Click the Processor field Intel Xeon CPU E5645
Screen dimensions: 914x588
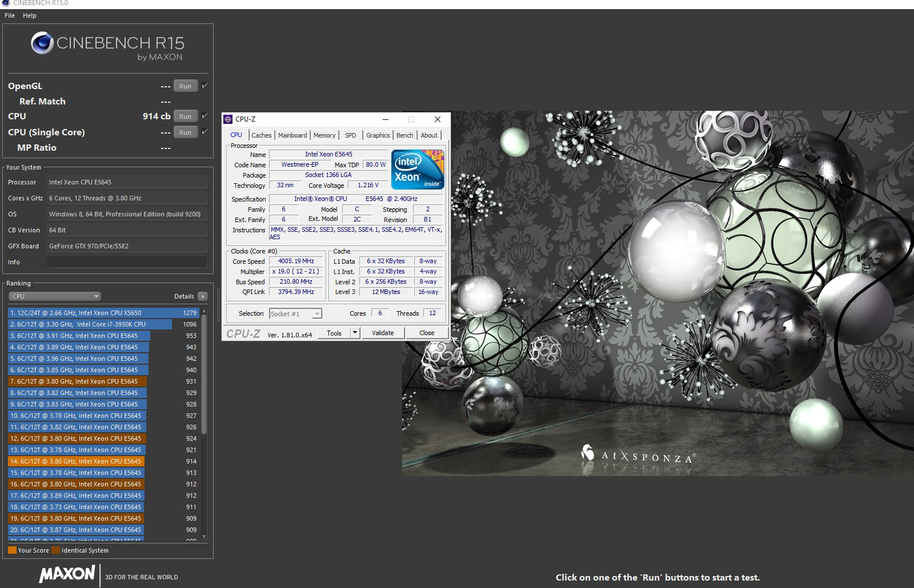(x=127, y=182)
